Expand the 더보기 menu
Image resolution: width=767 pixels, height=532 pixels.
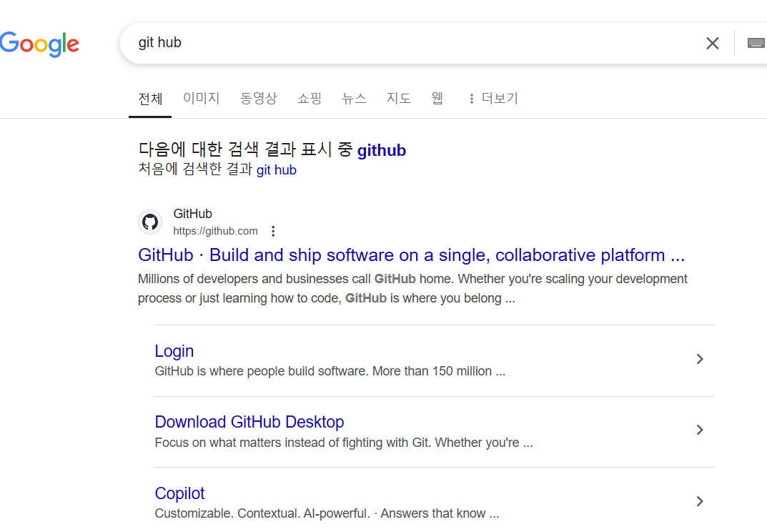coord(493,99)
